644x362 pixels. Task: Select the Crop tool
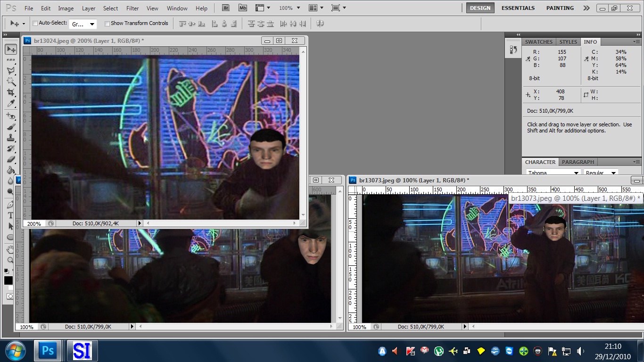point(10,92)
